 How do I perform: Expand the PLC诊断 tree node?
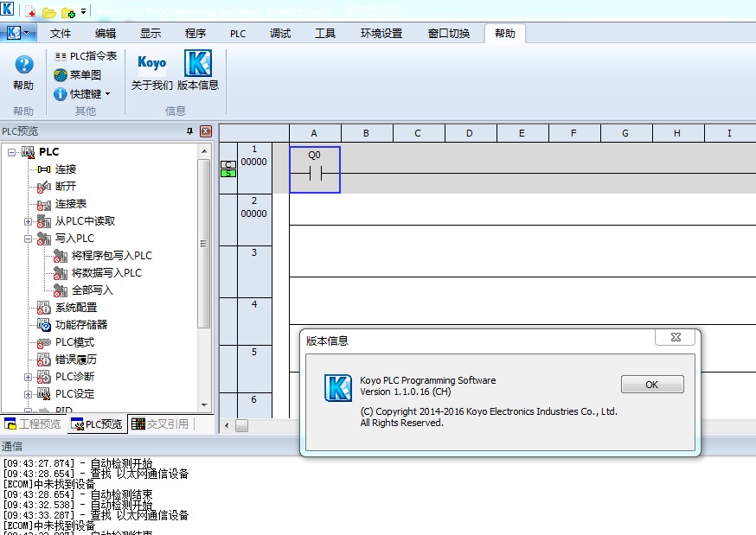tap(29, 377)
